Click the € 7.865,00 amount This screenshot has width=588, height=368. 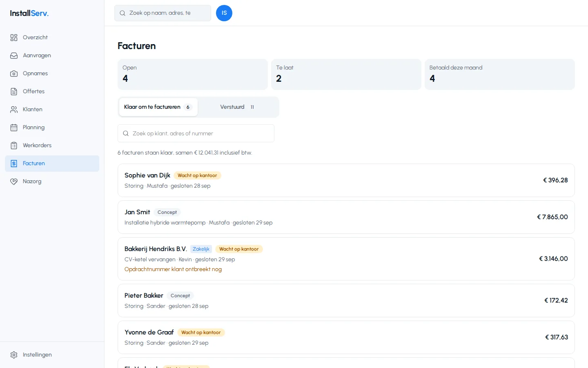552,217
